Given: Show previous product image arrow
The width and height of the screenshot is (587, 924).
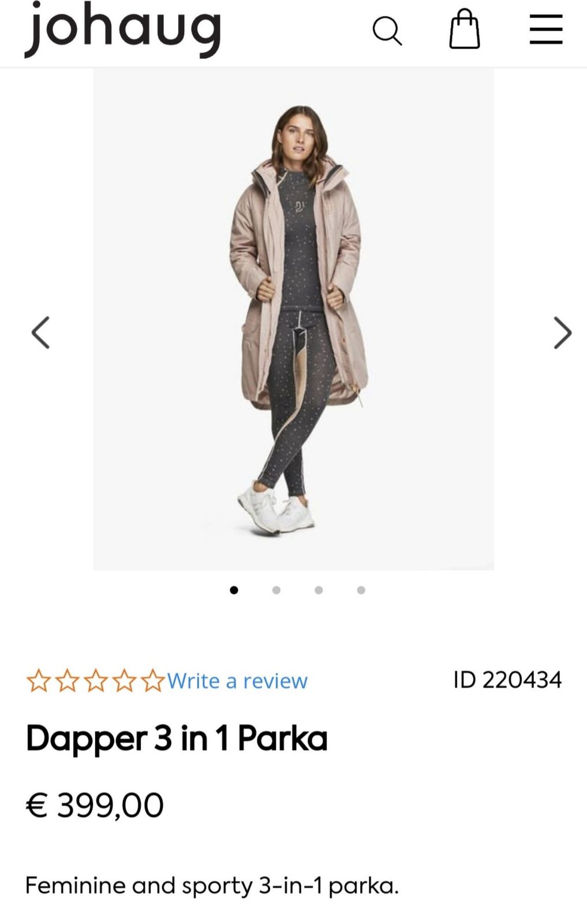Looking at the screenshot, I should (x=40, y=333).
